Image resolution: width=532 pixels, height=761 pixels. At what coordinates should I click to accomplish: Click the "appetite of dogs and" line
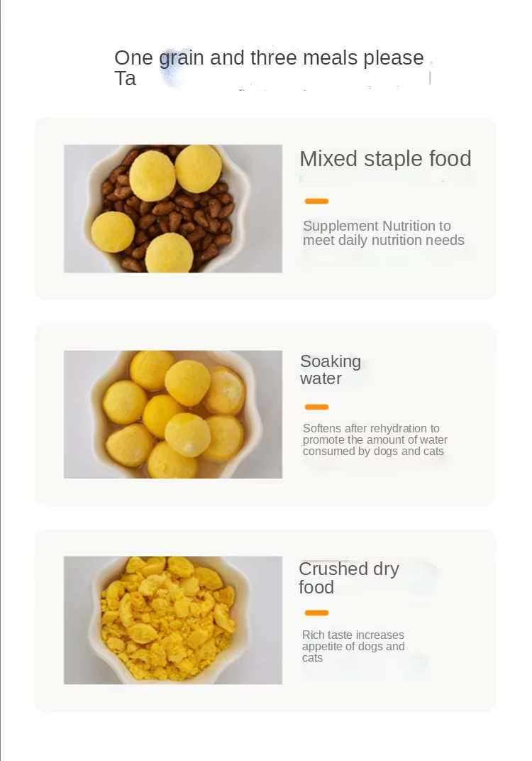coord(353,647)
